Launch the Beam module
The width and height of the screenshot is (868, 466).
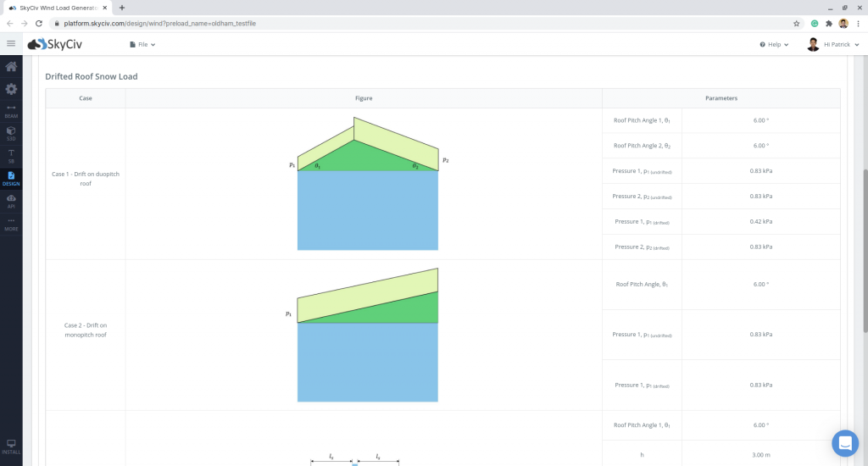(11, 110)
